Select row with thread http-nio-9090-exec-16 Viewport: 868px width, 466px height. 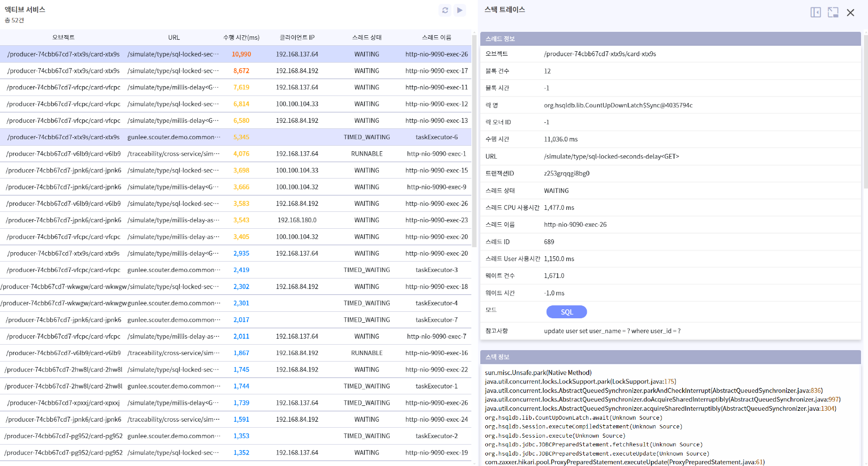(x=235, y=353)
